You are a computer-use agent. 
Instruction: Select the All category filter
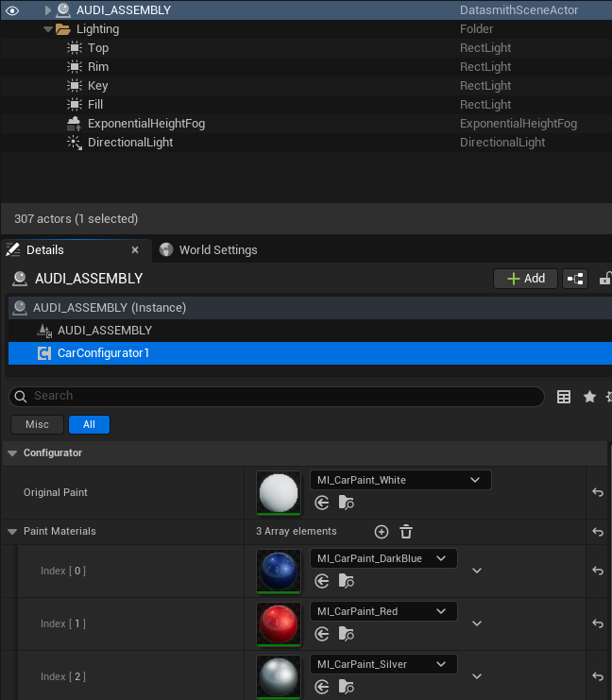click(x=89, y=424)
